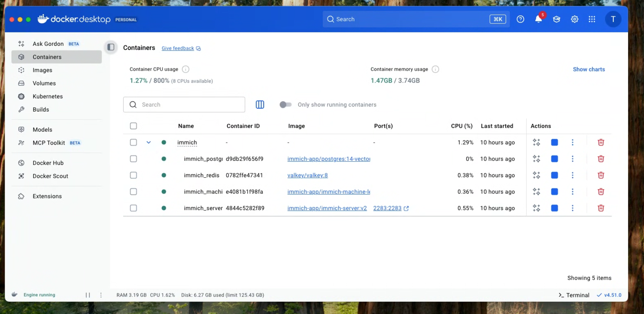Open the immich stack name
644x314 pixels.
coord(187,143)
